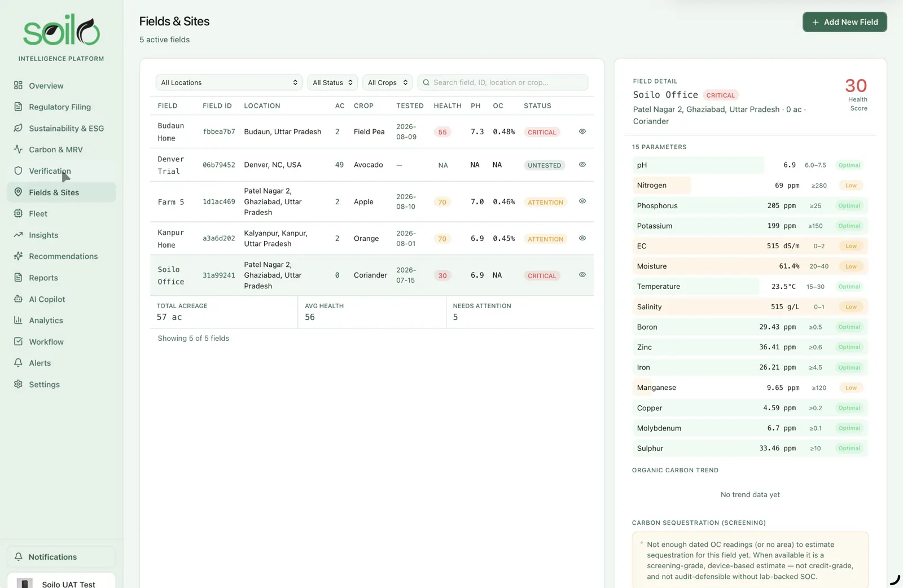Image resolution: width=903 pixels, height=588 pixels.
Task: Click the Verification shield icon
Action: 18,170
